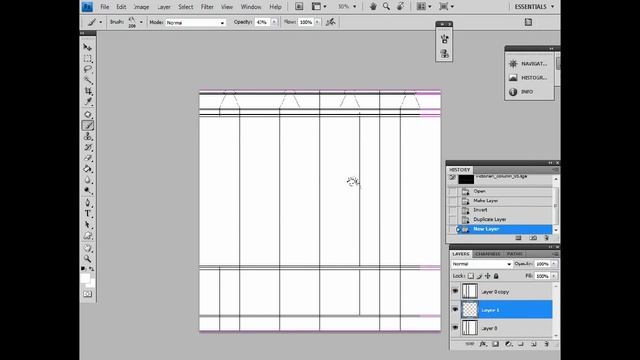Open layer blend mode dropdown
The height and width of the screenshot is (360, 640).
(482, 264)
